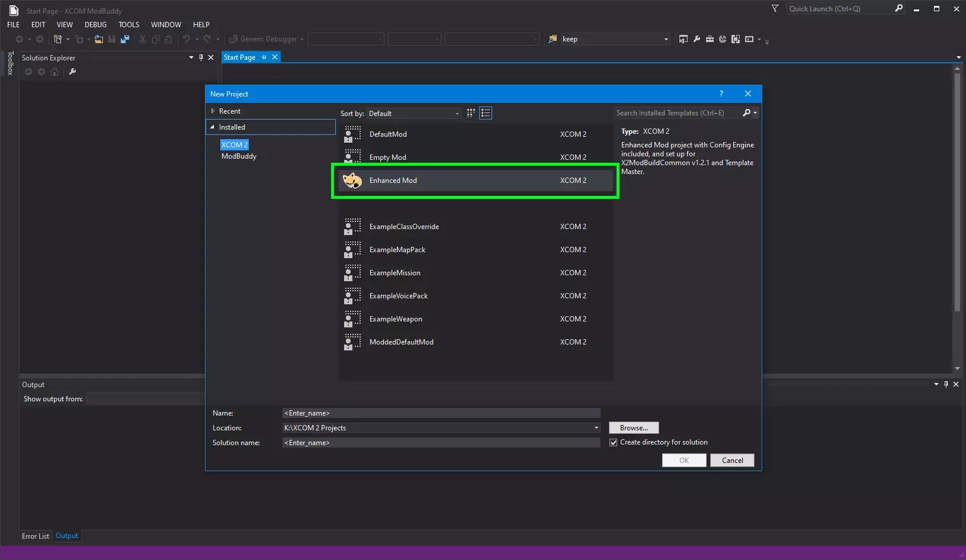
Task: Click the Cancel button
Action: pyautogui.click(x=732, y=461)
